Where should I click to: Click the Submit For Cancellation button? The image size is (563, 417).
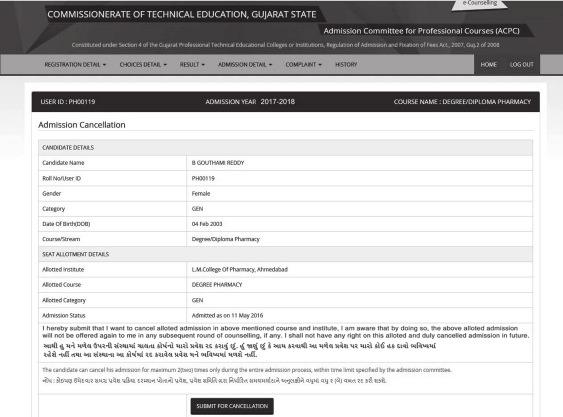tap(232, 406)
